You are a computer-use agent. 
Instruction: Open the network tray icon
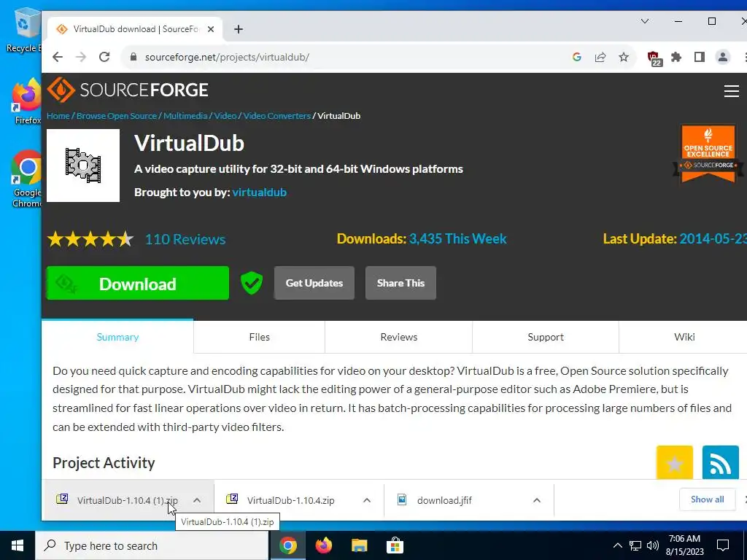tap(635, 545)
